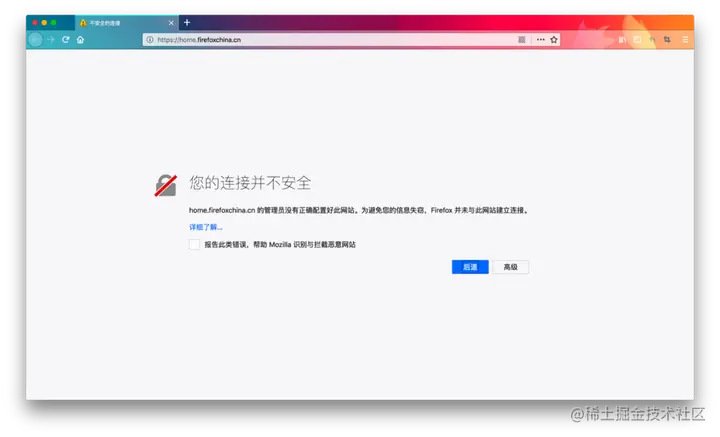Image resolution: width=720 pixels, height=437 pixels.
Task: Click the yellow minimize window button
Action: [44, 22]
